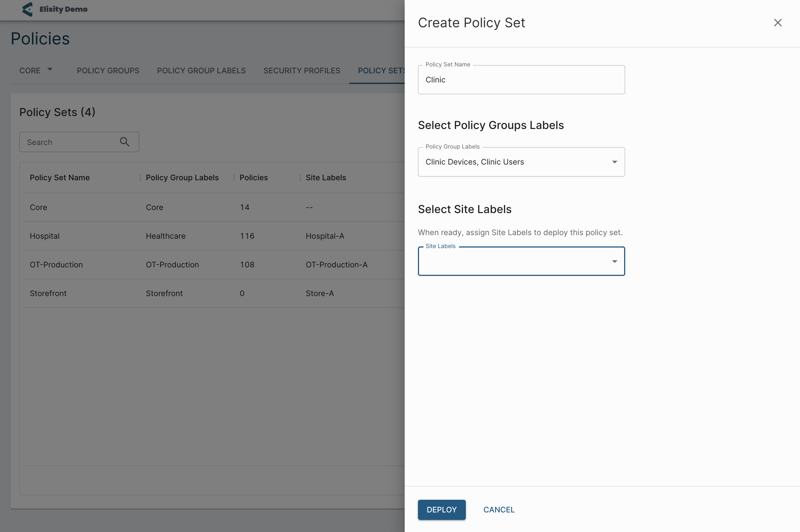Click the Policy Sets (4) heading

click(57, 112)
